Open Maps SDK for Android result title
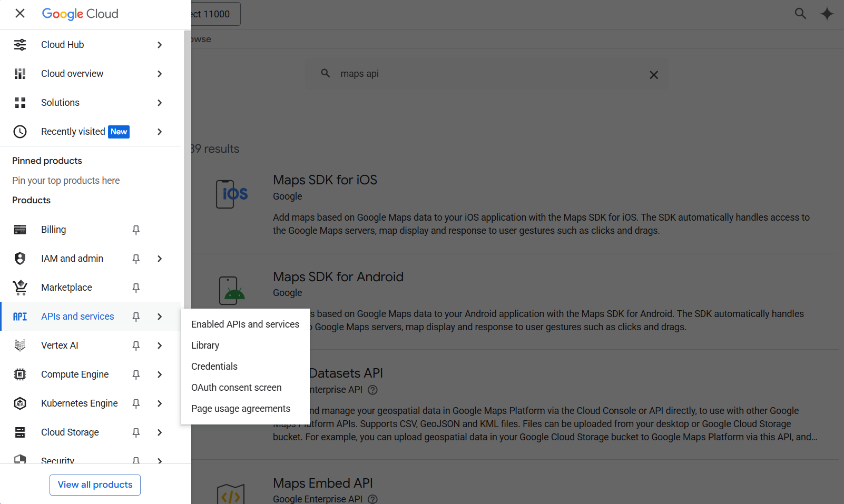 tap(338, 277)
